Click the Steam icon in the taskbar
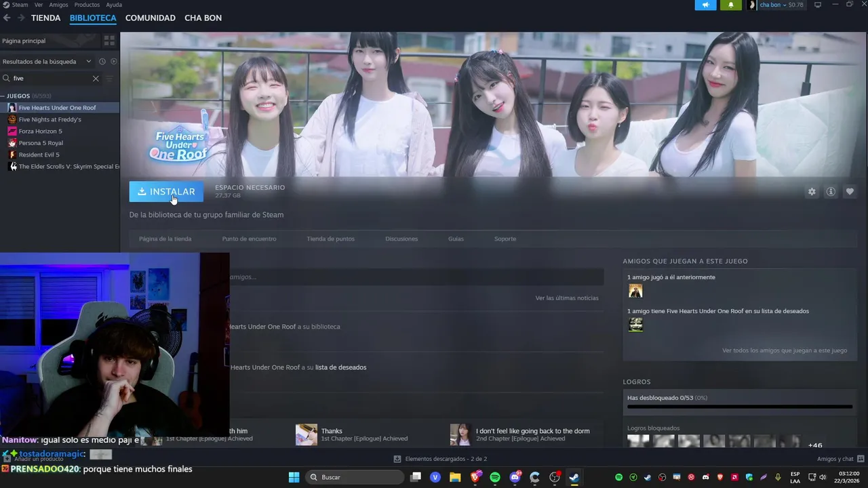Screen dimensions: 868x488 [574, 477]
